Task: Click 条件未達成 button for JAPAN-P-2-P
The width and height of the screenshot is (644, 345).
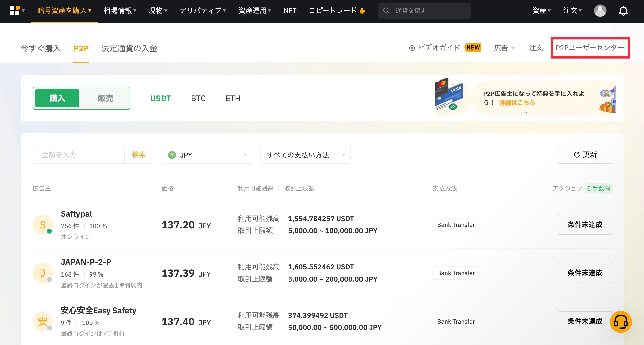Action: tap(585, 273)
